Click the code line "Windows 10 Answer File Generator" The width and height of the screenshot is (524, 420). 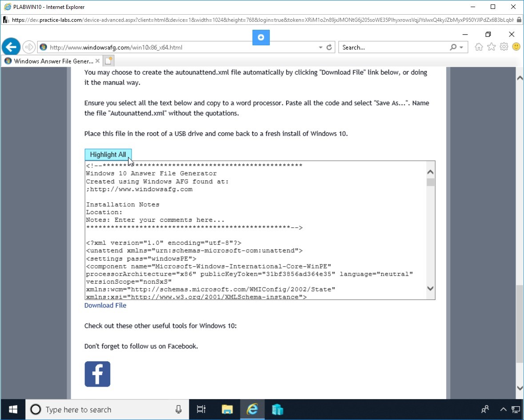[152, 173]
